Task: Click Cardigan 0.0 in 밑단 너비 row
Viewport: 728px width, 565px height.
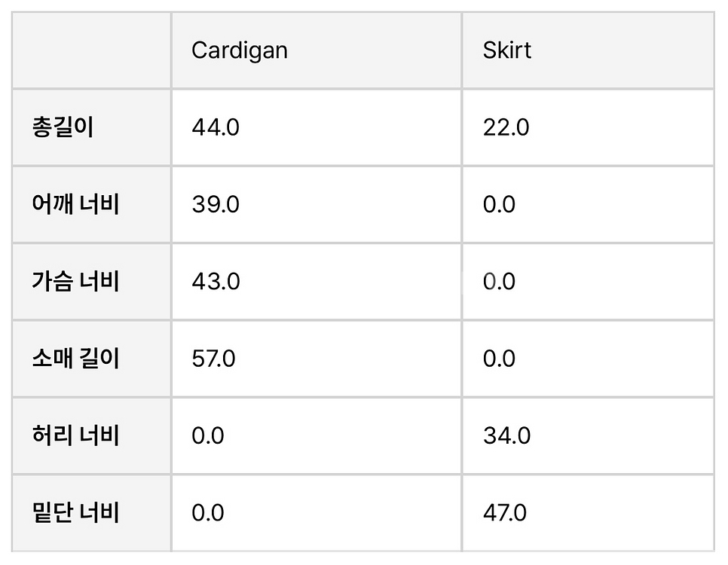Action: pyautogui.click(x=208, y=512)
